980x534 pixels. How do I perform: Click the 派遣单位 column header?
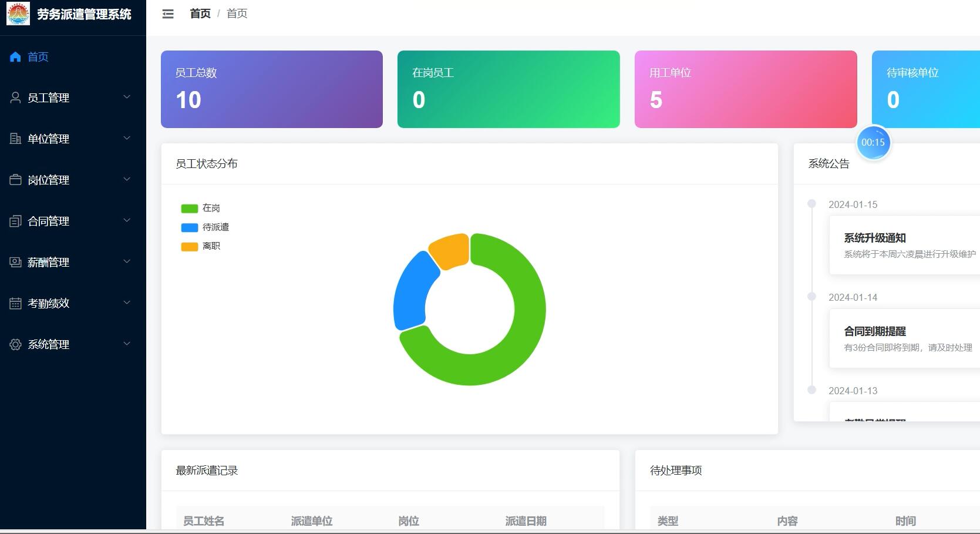[x=312, y=521]
